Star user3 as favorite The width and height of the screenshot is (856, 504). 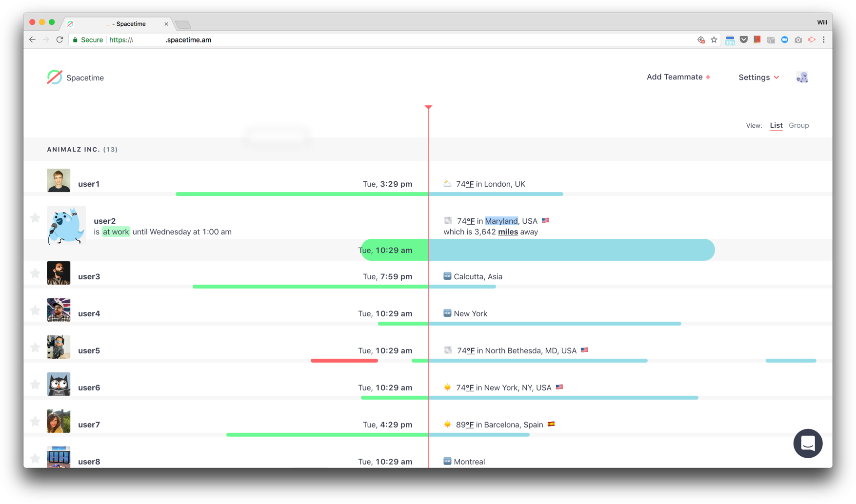tap(35, 273)
